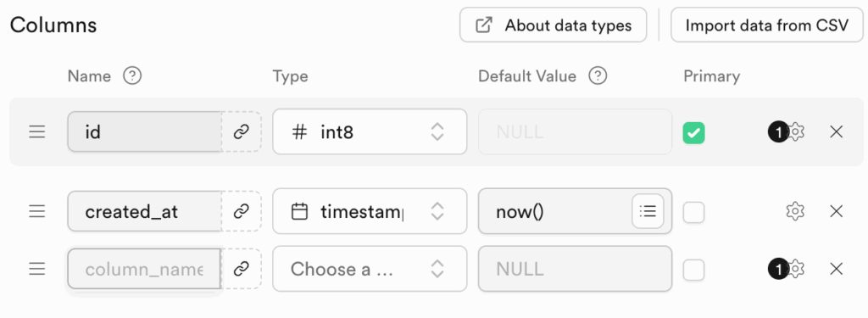Image resolution: width=868 pixels, height=318 pixels.
Task: Click the foreign key link icon for id
Action: pos(241,131)
